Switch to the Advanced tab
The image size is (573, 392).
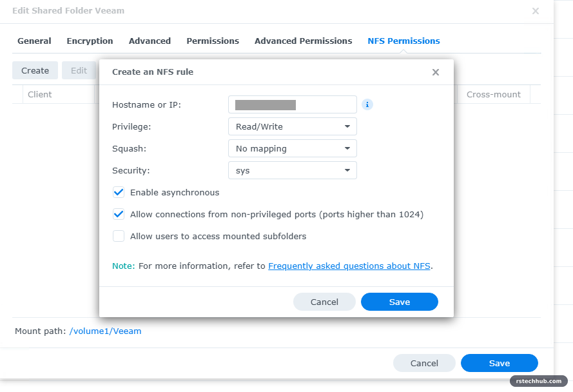[x=150, y=41]
